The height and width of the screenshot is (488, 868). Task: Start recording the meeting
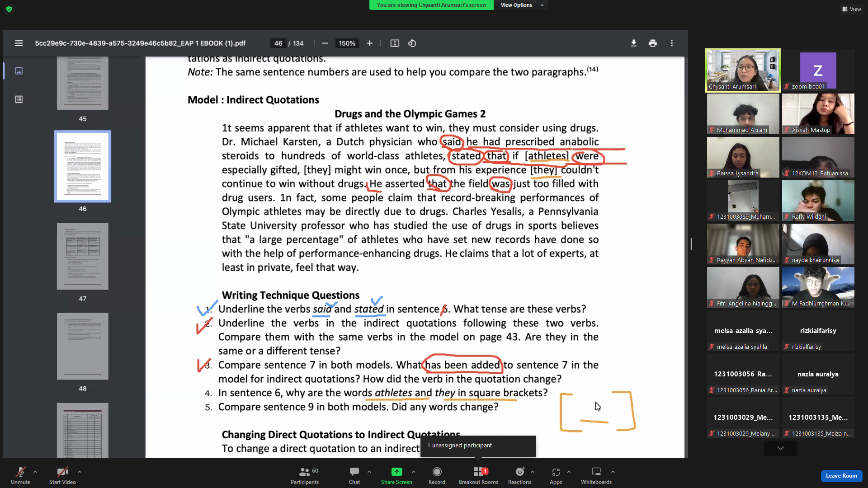[x=437, y=476]
